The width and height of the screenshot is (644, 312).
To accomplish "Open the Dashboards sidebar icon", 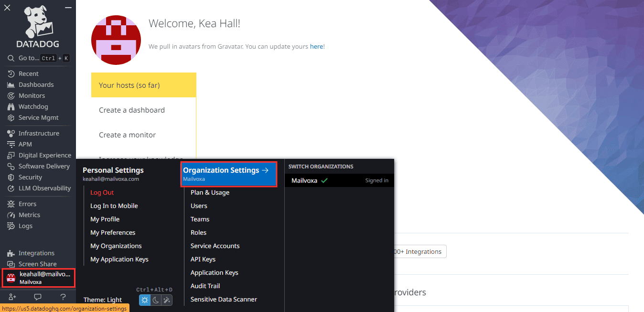I will 11,85.
